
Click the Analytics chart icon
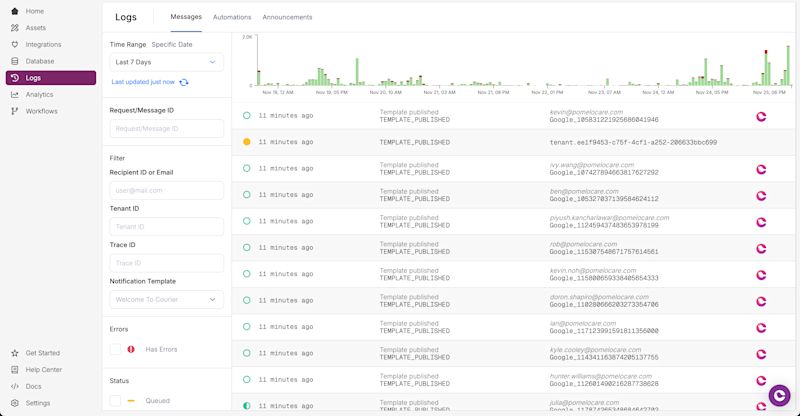point(15,94)
